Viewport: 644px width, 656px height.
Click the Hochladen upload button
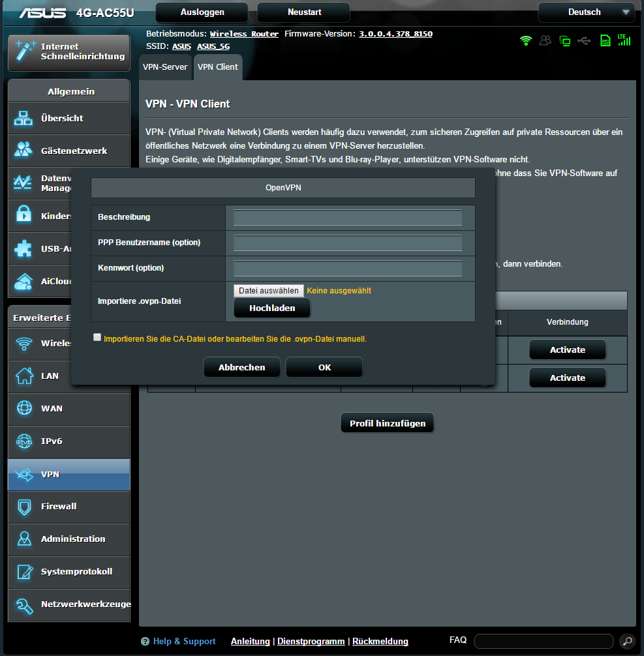pyautogui.click(x=272, y=308)
